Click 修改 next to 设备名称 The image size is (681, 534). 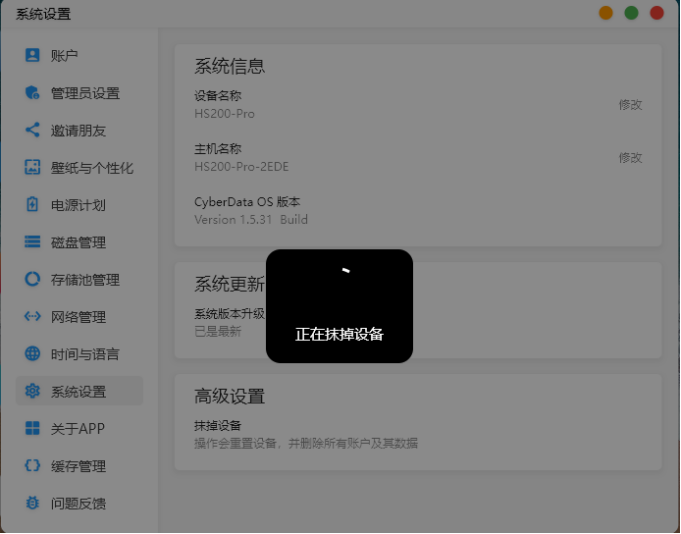[630, 104]
